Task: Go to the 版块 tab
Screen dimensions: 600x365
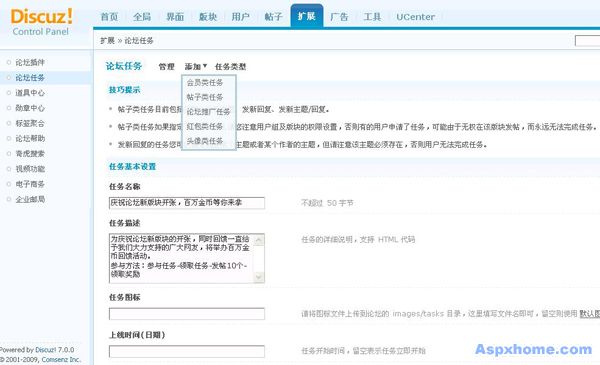Action: click(208, 17)
